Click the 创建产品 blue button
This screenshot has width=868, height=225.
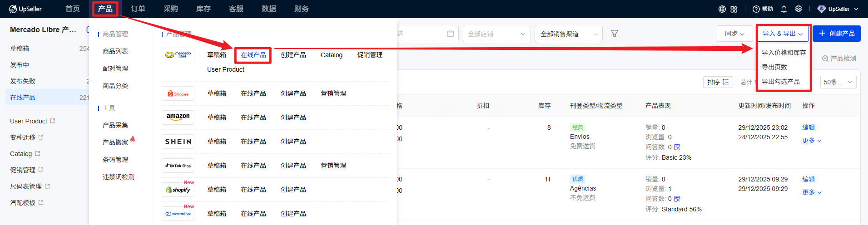836,34
